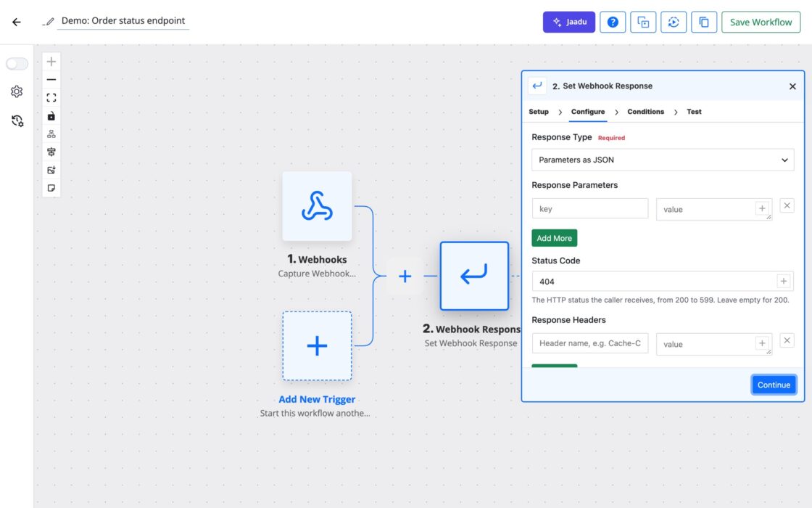Click the export image icon

51,170
